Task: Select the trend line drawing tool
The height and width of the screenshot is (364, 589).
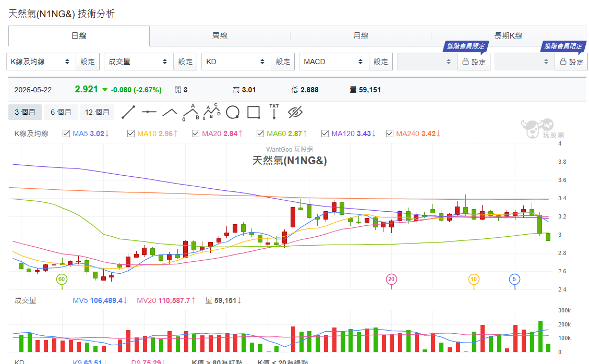Action: [128, 112]
